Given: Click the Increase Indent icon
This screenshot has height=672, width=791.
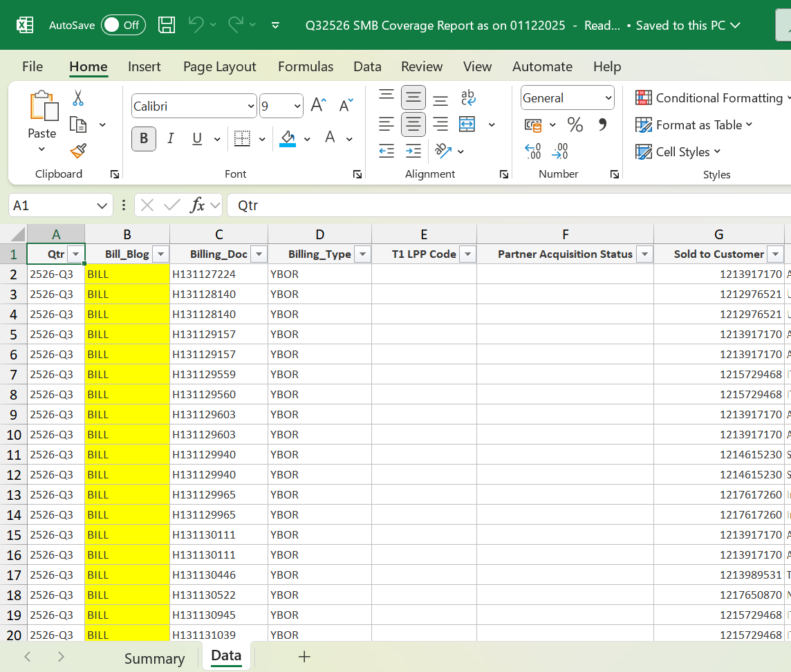Looking at the screenshot, I should pos(413,151).
